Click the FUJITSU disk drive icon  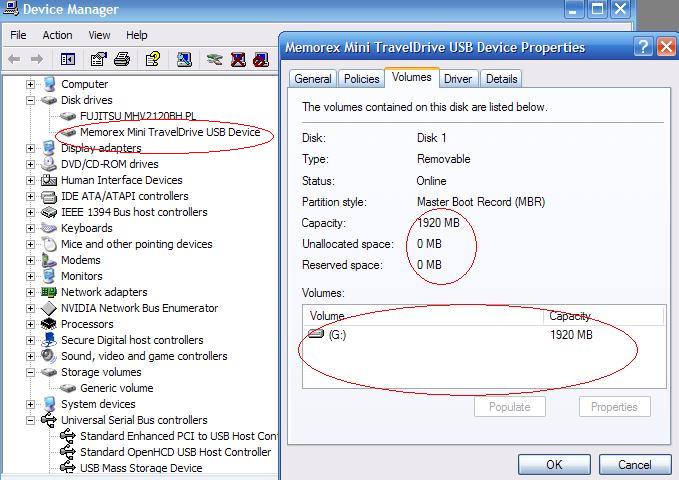[x=68, y=116]
